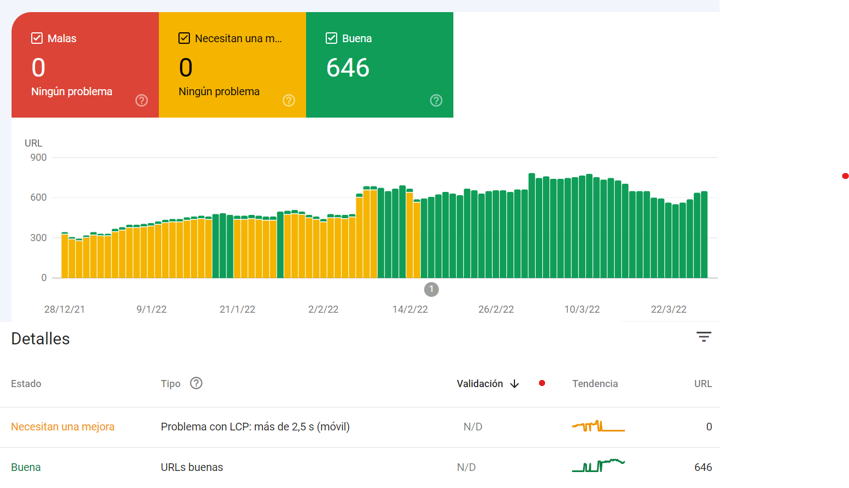849x488 pixels.
Task: Click the URLs buenas type text
Action: click(x=192, y=467)
